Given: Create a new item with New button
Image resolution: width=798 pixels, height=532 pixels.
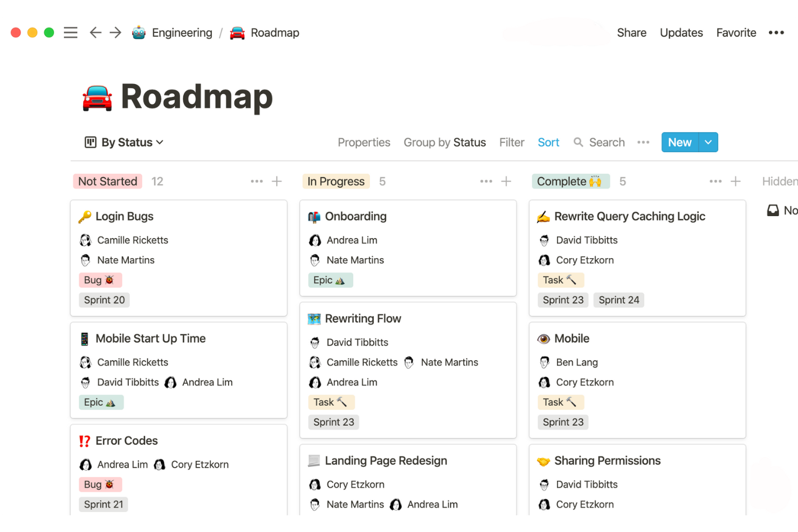Looking at the screenshot, I should coord(679,142).
